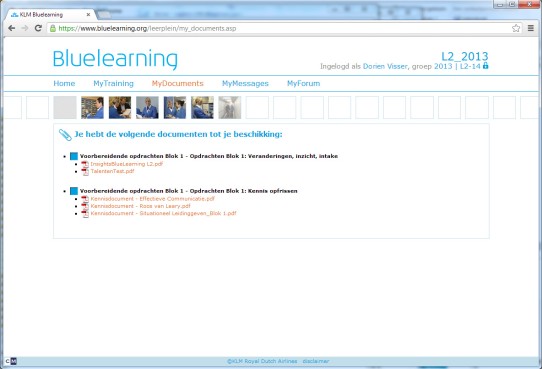Click the 2013 group link
Image resolution: width=542 pixels, height=369 pixels.
443,66
